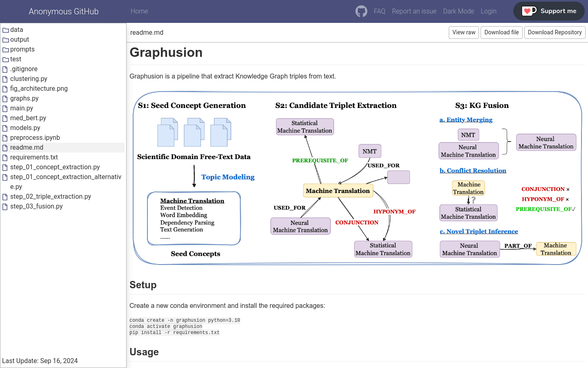Click the file icon beside models.py

pyautogui.click(x=5, y=128)
